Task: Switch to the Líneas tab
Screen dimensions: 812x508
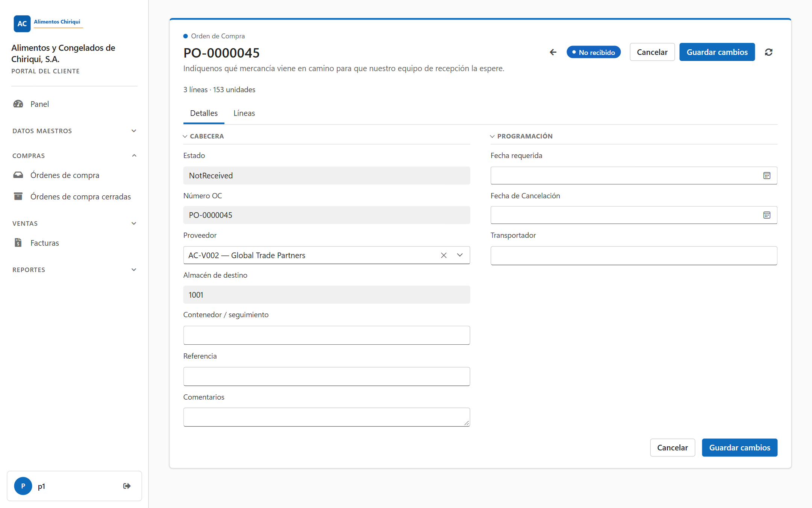Action: tap(244, 113)
